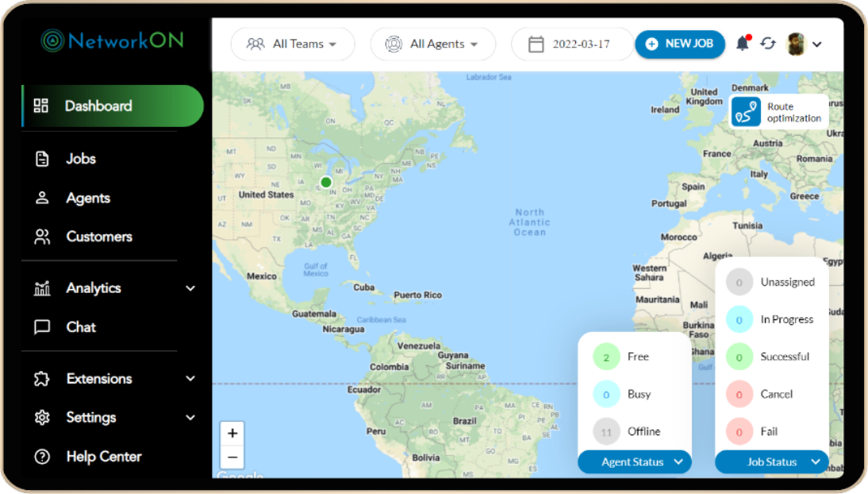Open the Route optimization icon
The width and height of the screenshot is (868, 494).
746,112
